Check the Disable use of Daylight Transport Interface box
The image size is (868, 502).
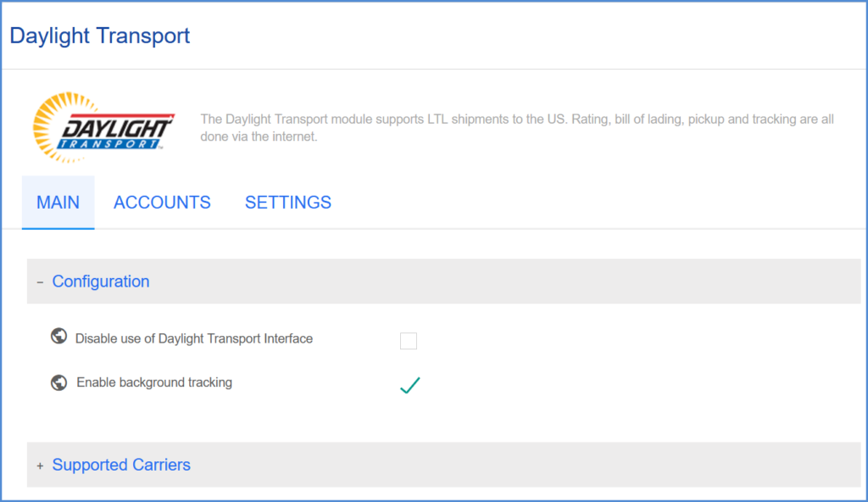coord(409,341)
